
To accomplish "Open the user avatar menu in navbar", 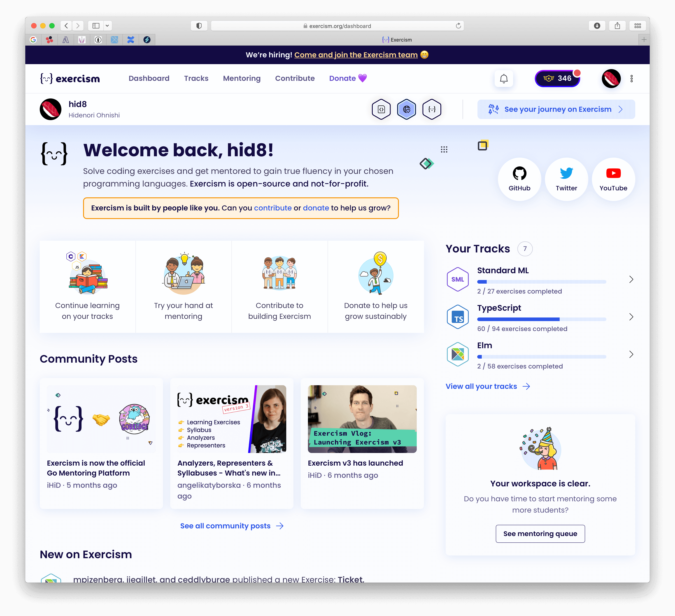I will click(611, 79).
